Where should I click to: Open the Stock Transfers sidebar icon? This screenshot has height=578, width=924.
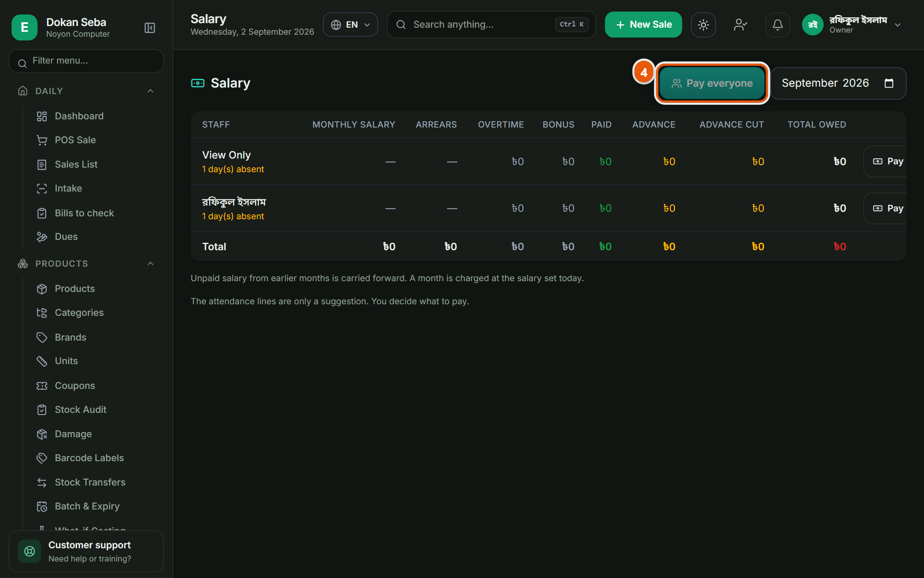pos(42,482)
